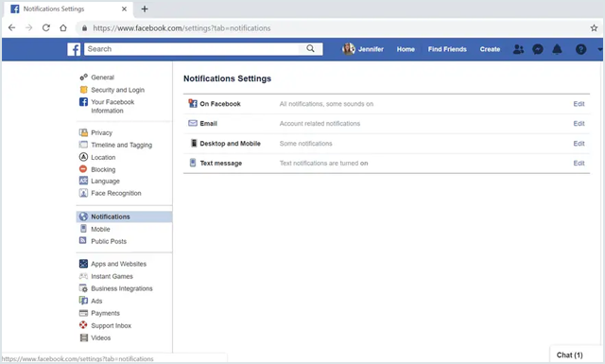Open the Quick Help question mark icon
The width and height of the screenshot is (605, 364).
tap(580, 49)
